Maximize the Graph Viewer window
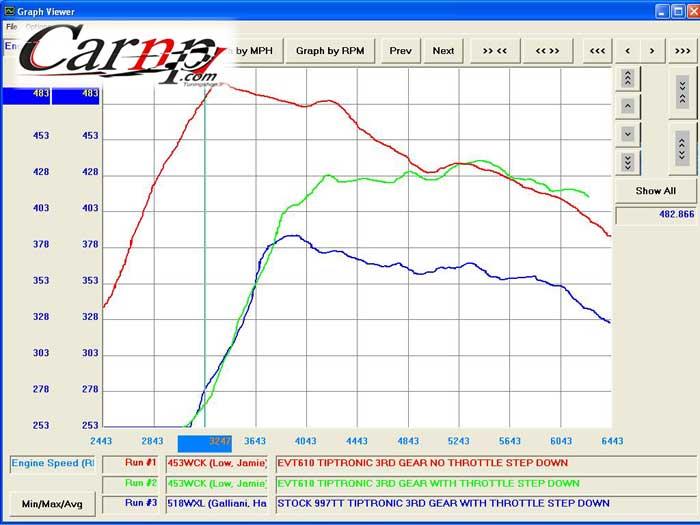Screen dimensions: 700x525 pos(678,11)
